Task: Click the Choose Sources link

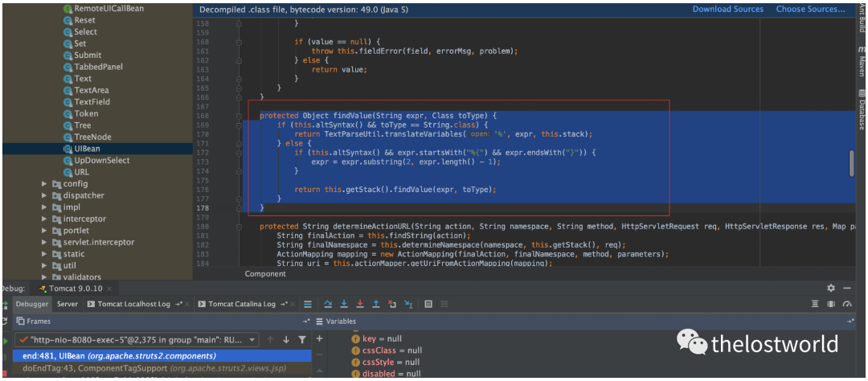Action: (810, 10)
